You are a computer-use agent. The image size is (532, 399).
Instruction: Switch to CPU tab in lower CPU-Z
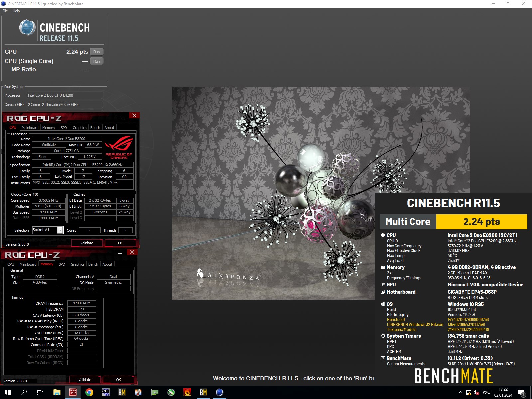tap(11, 264)
